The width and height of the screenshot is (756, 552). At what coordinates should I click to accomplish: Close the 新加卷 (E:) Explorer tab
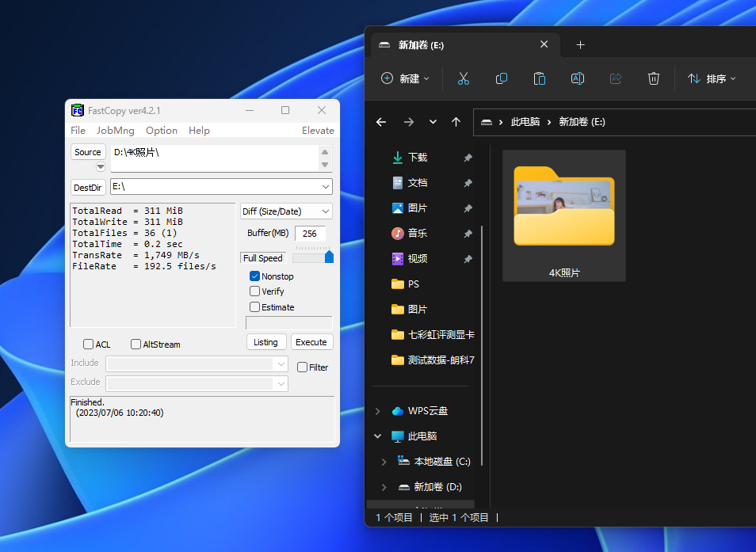(x=544, y=44)
